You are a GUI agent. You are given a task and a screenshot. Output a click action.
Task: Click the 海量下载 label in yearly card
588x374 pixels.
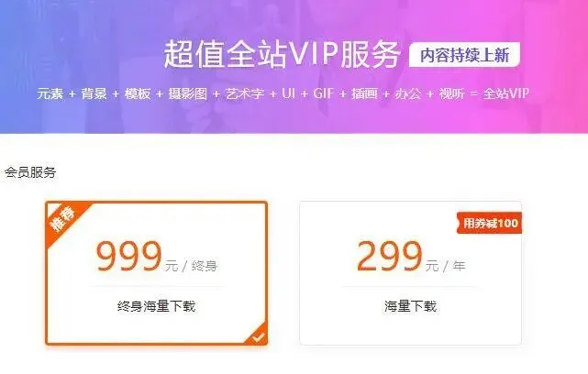411,306
